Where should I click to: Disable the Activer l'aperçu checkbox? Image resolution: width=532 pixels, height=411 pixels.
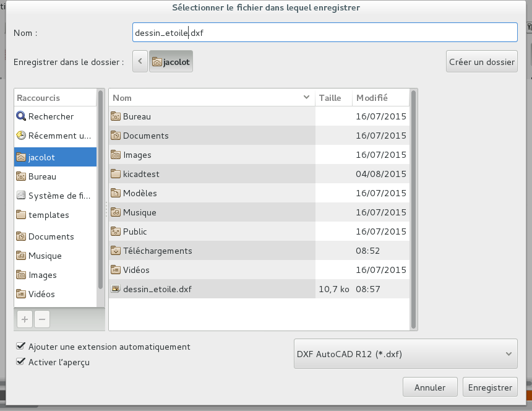(22, 362)
